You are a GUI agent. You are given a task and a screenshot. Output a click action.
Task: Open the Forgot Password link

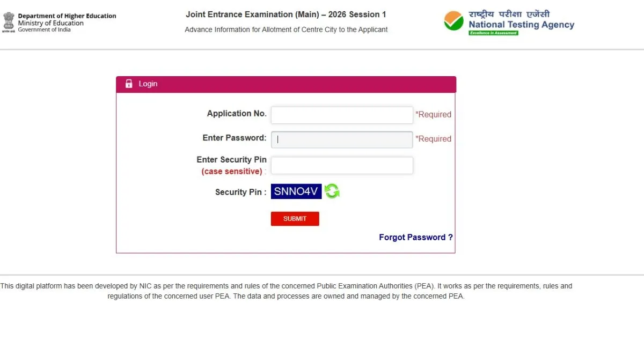(x=415, y=237)
